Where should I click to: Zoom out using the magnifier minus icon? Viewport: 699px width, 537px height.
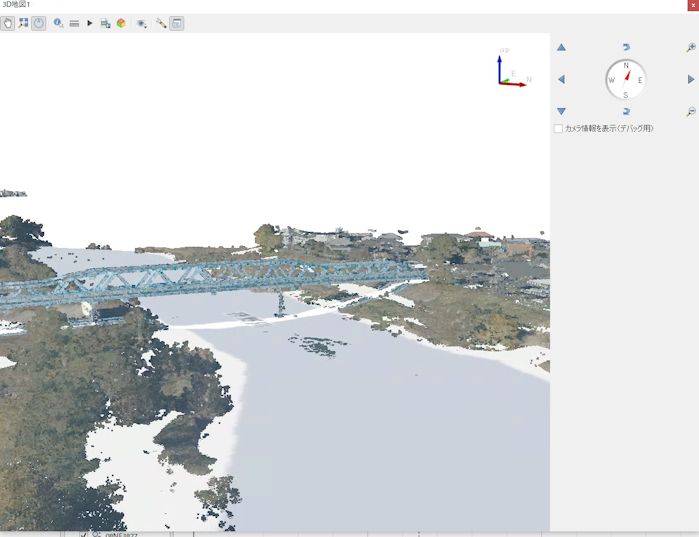[x=691, y=111]
